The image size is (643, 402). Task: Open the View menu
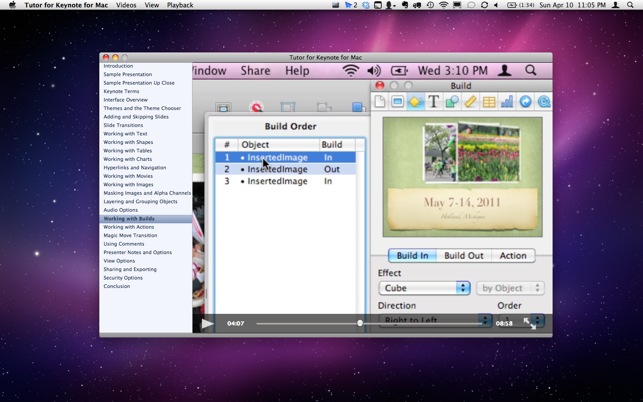[x=151, y=5]
